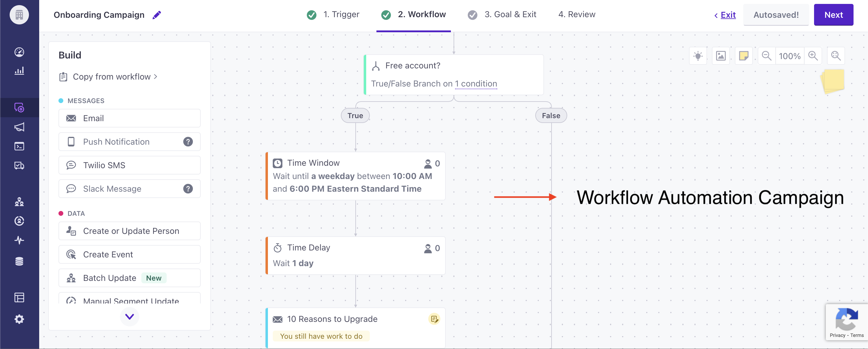Open the activity pulse icon in sidebar
The width and height of the screenshot is (868, 349).
[x=19, y=240]
